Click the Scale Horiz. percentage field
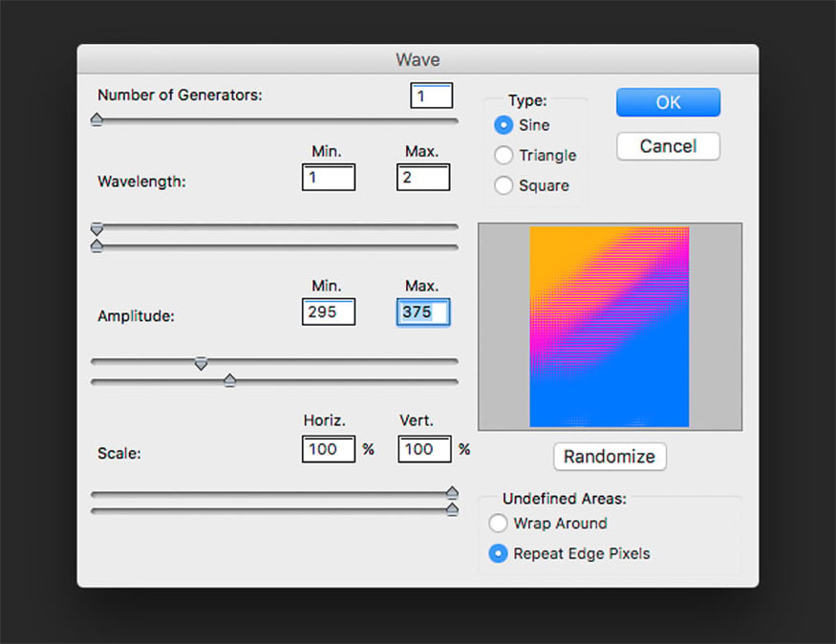The width and height of the screenshot is (836, 644). point(328,449)
